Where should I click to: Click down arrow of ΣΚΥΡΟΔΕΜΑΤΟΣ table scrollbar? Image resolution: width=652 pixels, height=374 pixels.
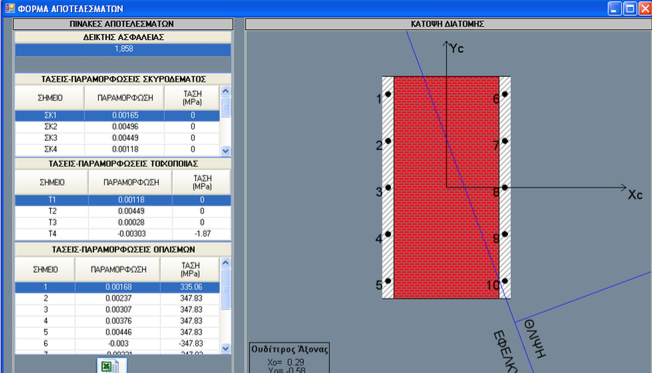225,151
